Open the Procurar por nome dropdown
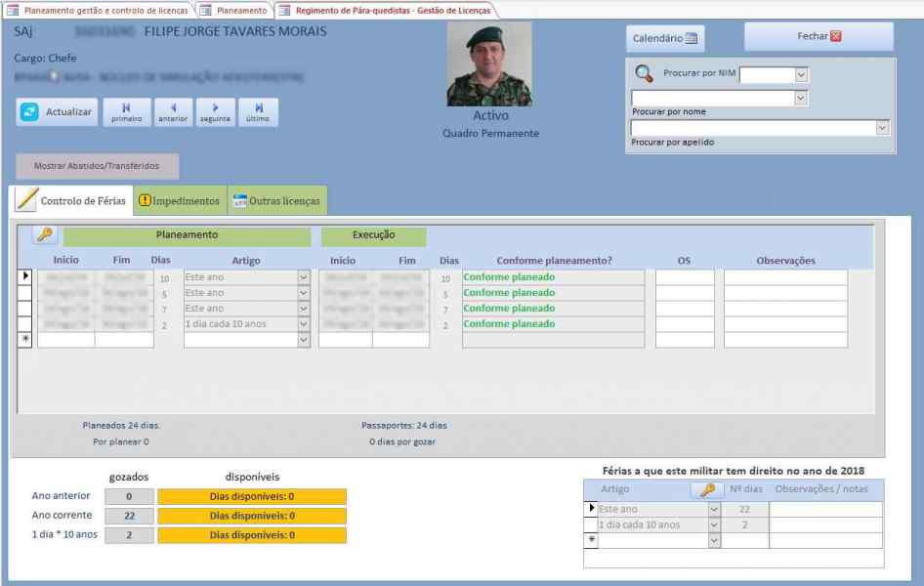This screenshot has width=924, height=586. (801, 98)
